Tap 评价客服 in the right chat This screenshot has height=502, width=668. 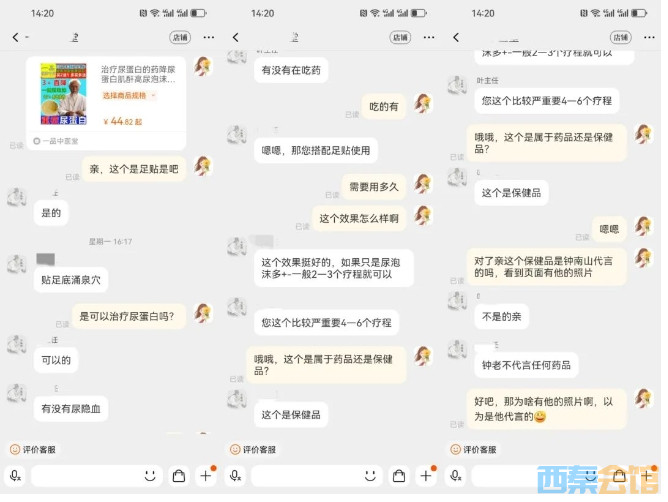tap(474, 450)
